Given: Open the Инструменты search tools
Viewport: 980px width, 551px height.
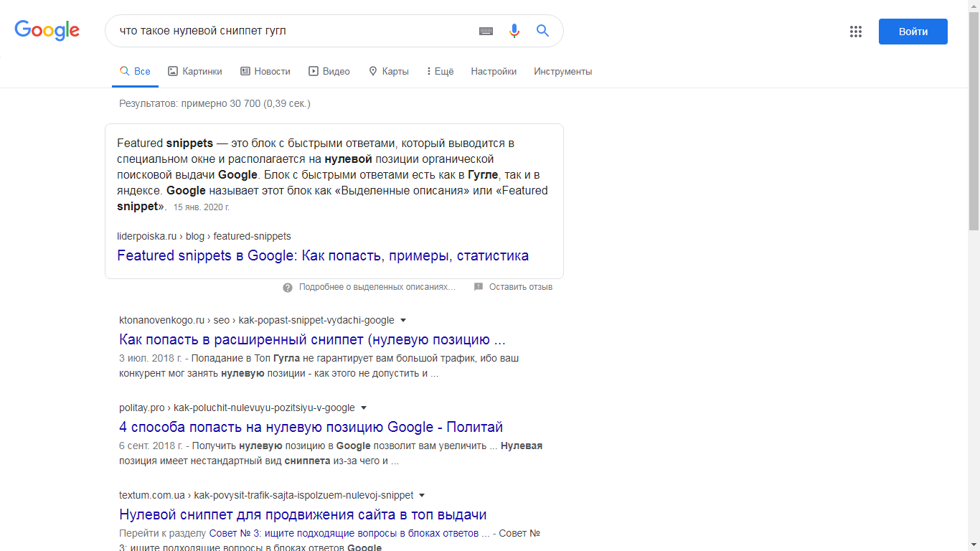Looking at the screenshot, I should (x=563, y=72).
